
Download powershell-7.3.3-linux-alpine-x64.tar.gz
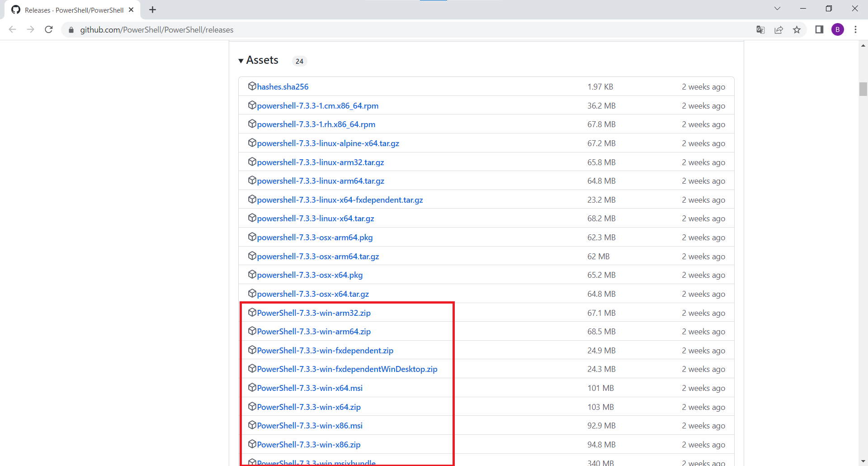(328, 143)
